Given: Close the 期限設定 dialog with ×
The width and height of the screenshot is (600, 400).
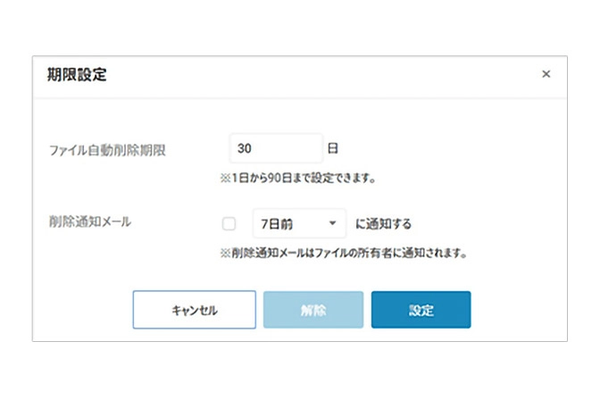Looking at the screenshot, I should pyautogui.click(x=546, y=74).
